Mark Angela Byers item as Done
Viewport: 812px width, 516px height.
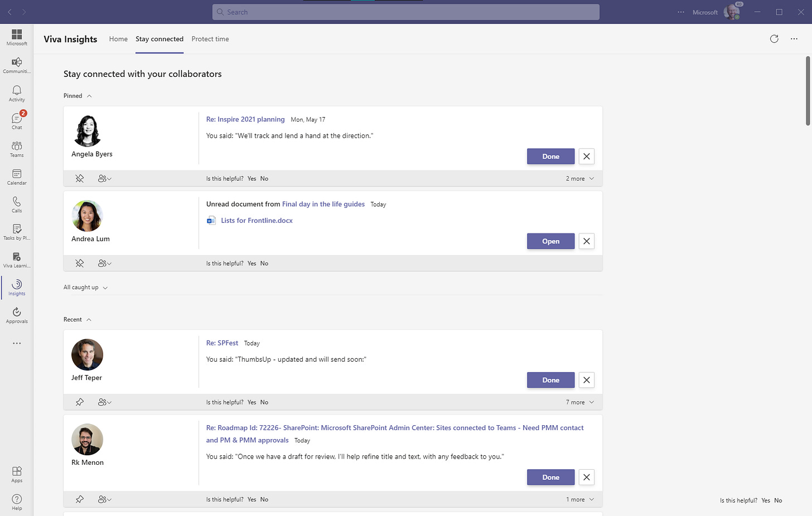[x=550, y=157]
